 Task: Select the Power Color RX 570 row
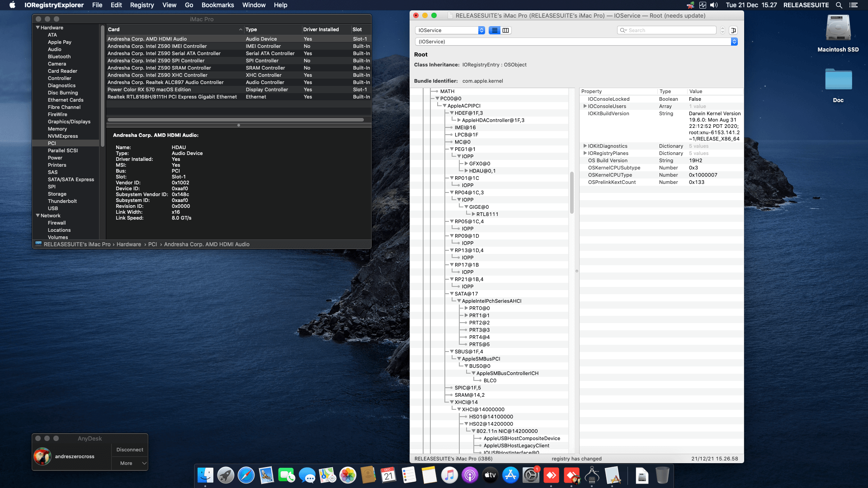tap(239, 89)
